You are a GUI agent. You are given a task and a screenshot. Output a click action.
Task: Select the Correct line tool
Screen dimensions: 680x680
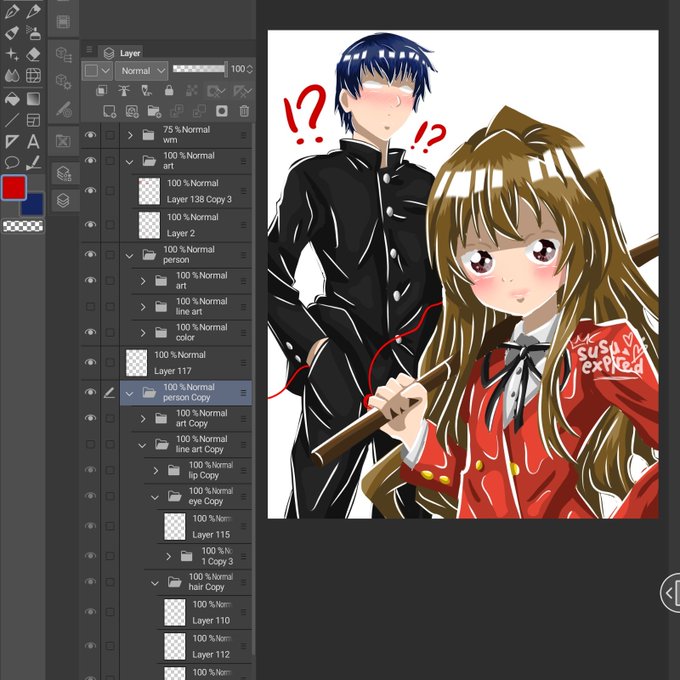(x=33, y=163)
